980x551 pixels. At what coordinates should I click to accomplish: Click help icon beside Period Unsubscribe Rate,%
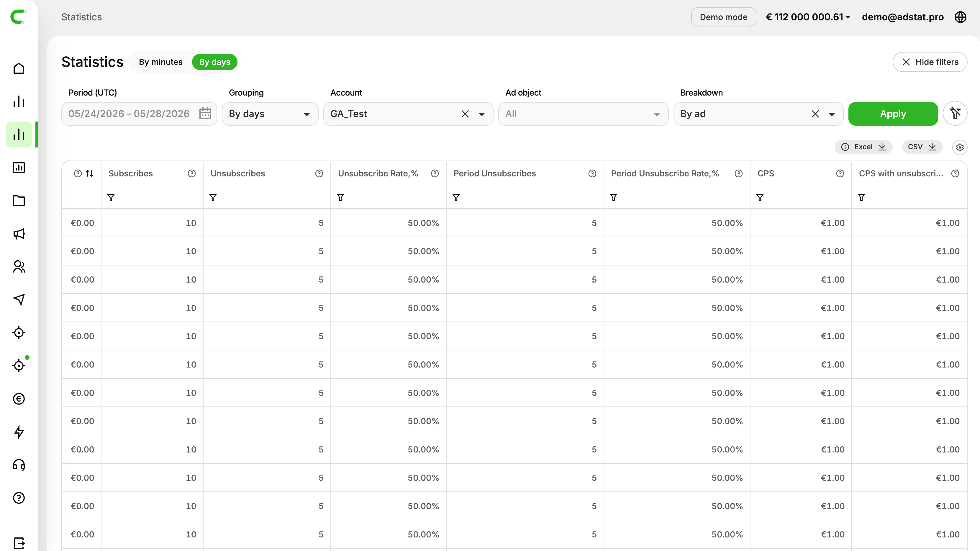point(739,173)
